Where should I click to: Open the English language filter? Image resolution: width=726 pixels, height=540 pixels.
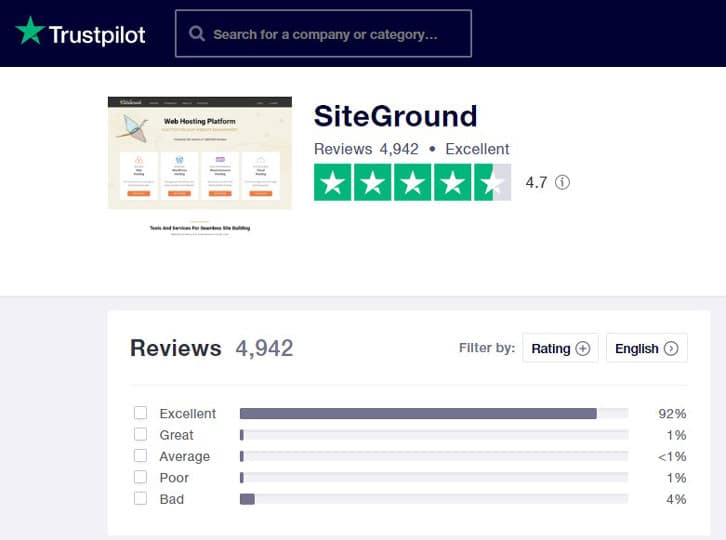click(x=646, y=348)
